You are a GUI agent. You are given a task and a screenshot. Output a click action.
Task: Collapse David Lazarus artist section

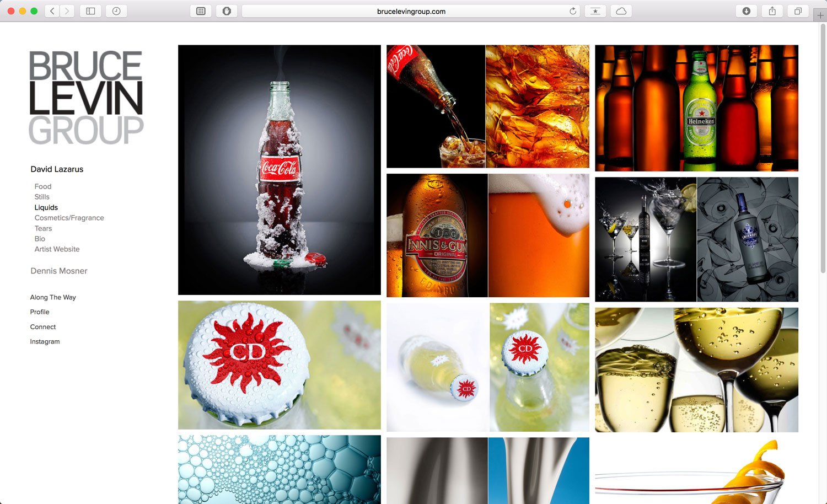[x=57, y=169]
